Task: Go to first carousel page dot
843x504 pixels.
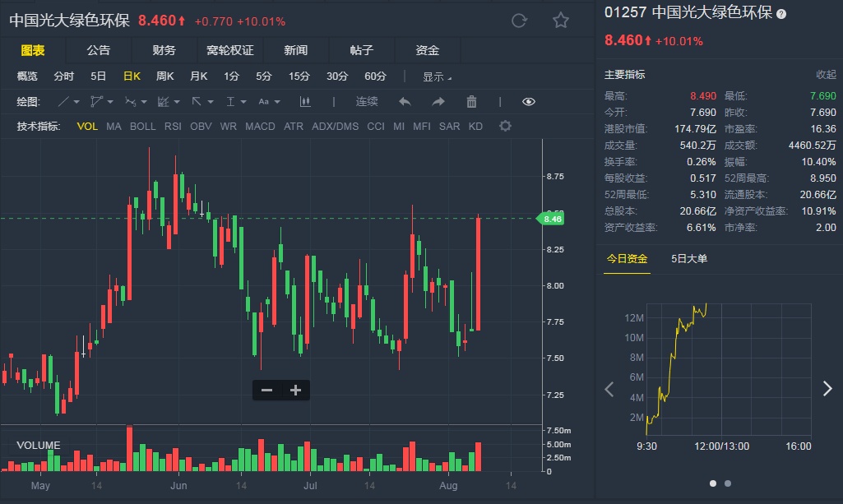Action: 713,483
